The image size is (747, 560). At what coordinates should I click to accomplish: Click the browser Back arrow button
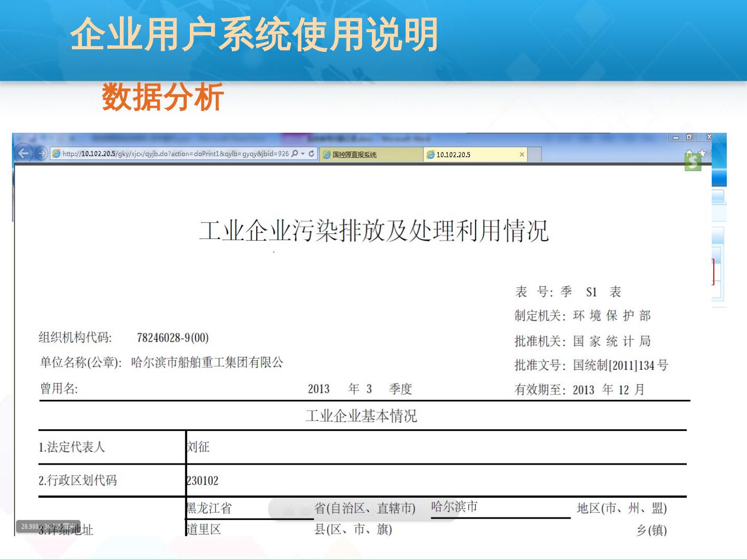(x=23, y=153)
